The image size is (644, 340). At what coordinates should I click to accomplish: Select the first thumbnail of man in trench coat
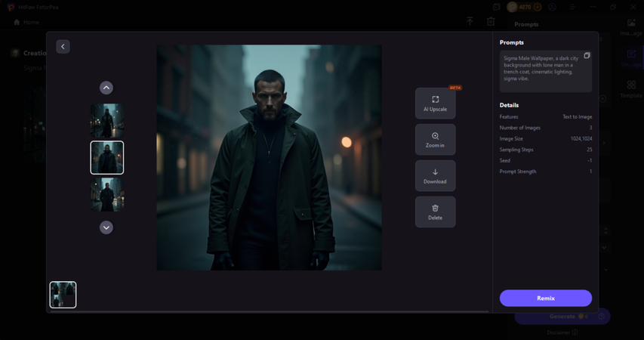[x=106, y=121]
